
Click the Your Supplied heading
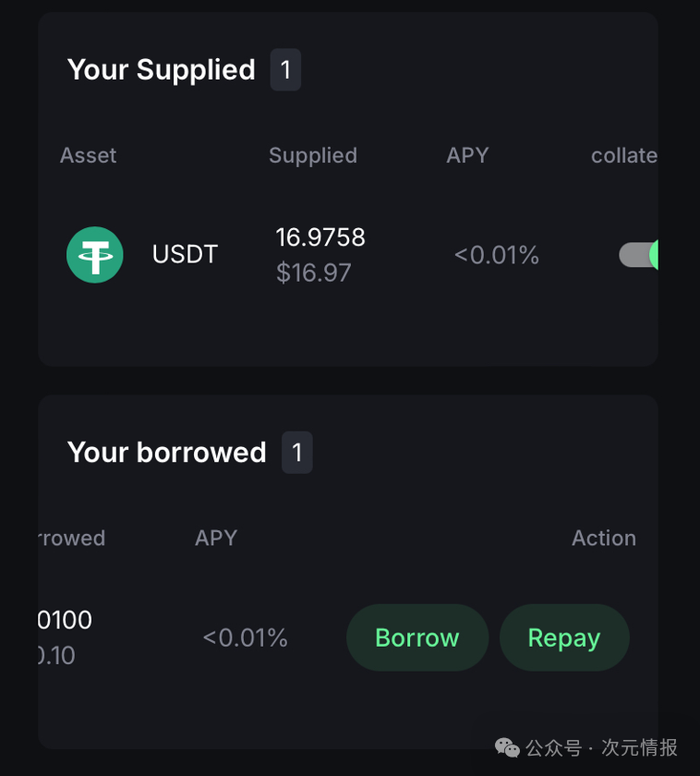click(x=161, y=70)
